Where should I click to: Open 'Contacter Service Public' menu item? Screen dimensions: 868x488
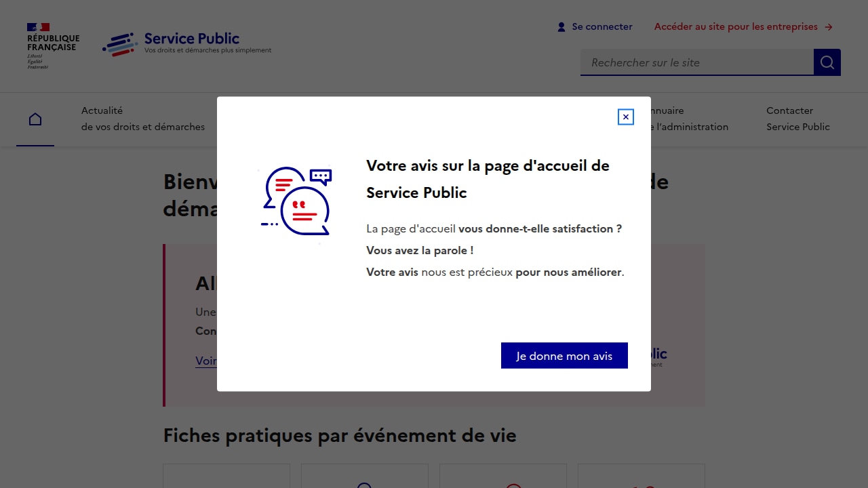point(798,119)
